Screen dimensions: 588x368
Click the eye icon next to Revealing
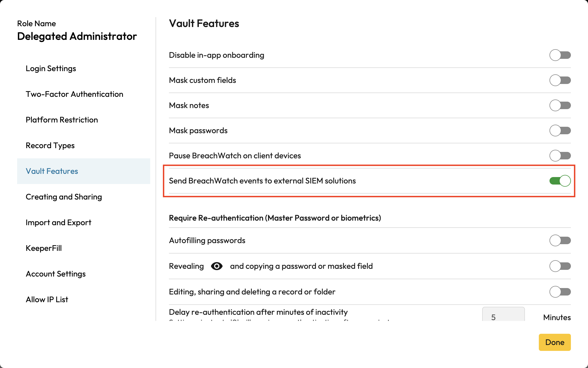(216, 266)
